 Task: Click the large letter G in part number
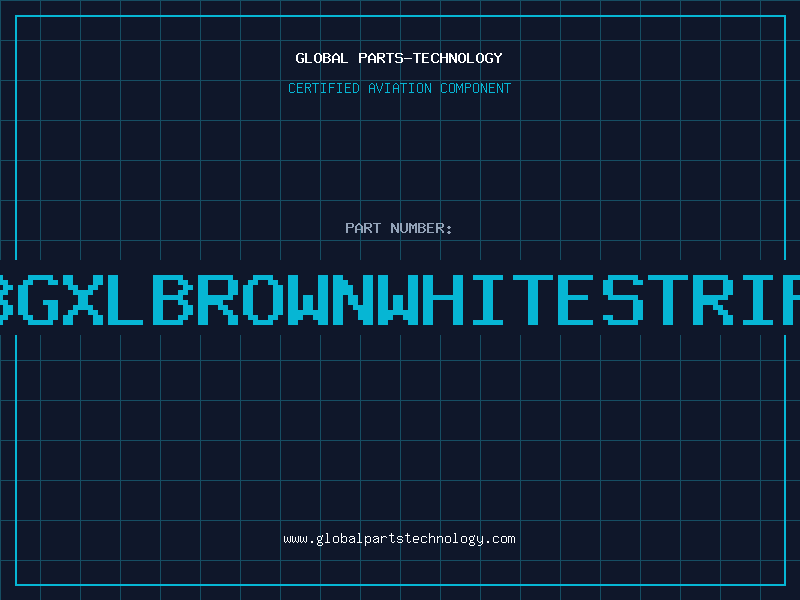38,300
